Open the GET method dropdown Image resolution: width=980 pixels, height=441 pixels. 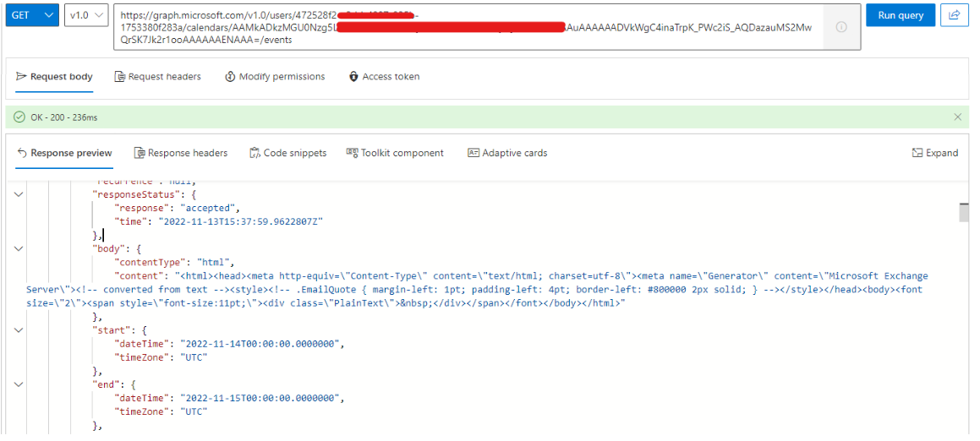pyautogui.click(x=32, y=15)
